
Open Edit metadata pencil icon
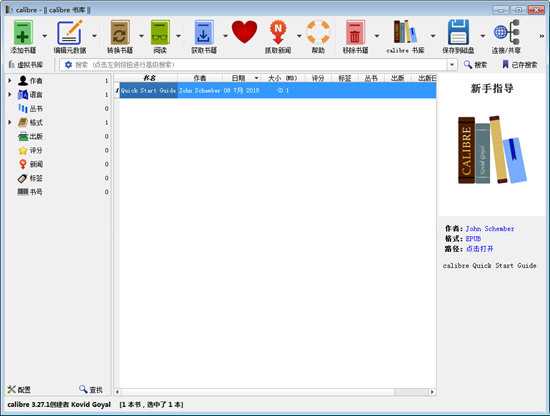(70, 32)
